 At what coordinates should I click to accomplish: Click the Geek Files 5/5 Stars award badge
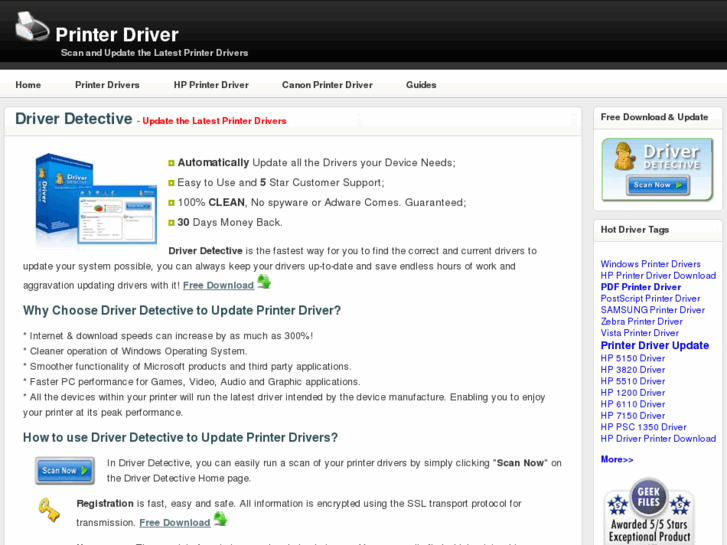[649, 511]
